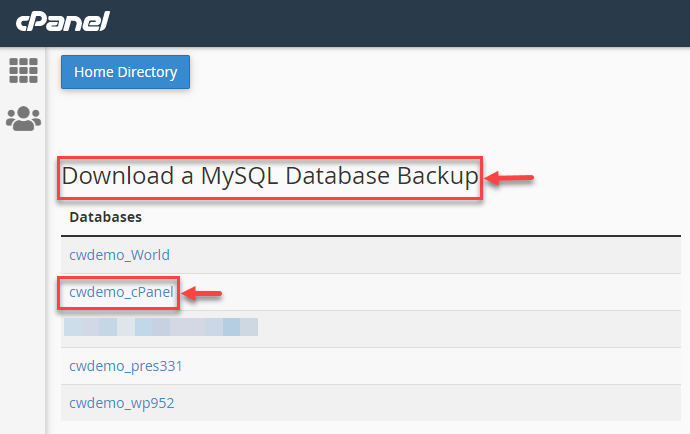The height and width of the screenshot is (434, 690).
Task: Click the red arrow beside the heading
Action: pos(511,179)
